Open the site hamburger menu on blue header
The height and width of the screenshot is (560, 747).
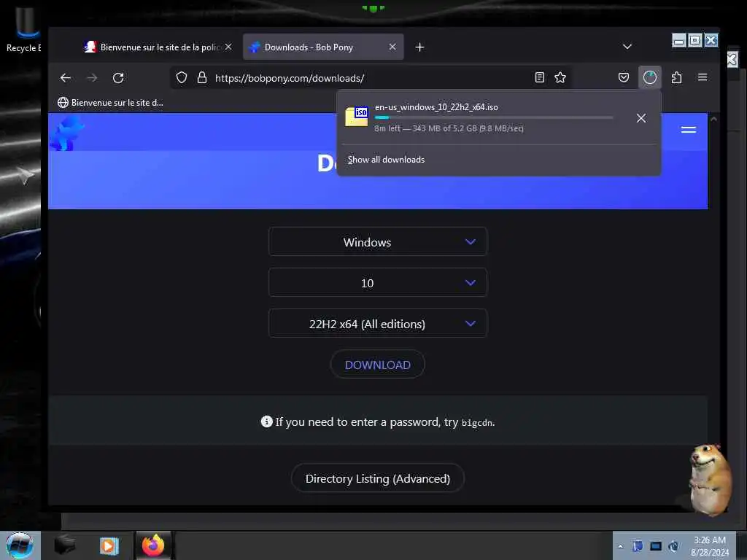click(689, 130)
